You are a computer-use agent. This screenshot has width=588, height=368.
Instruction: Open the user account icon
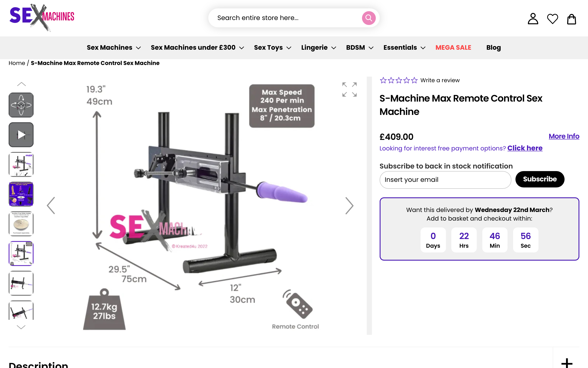(x=533, y=19)
